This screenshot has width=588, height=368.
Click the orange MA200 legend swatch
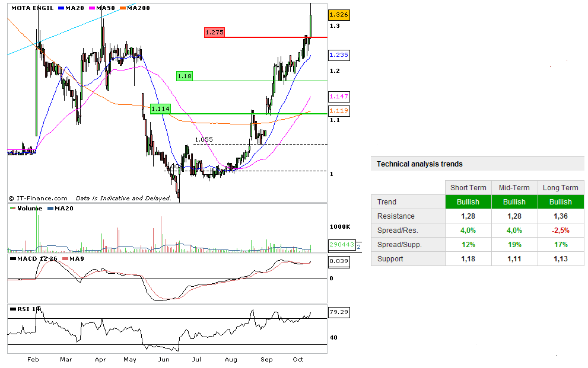point(123,8)
